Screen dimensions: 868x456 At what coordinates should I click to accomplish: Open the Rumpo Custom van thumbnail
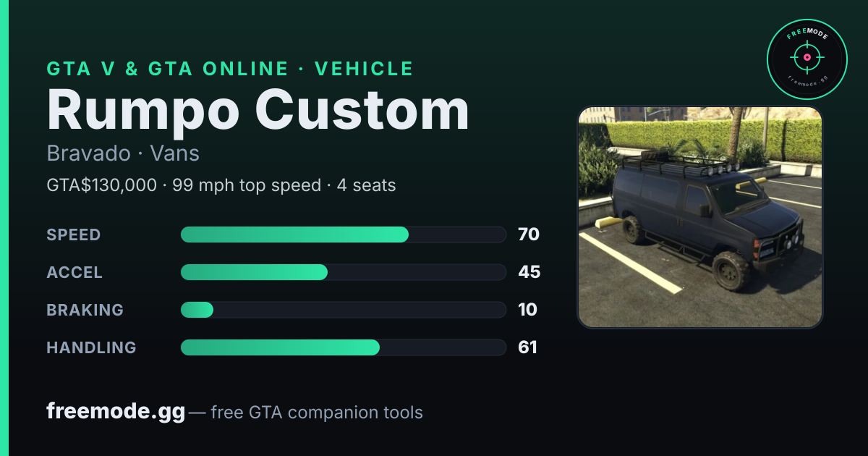(700, 217)
